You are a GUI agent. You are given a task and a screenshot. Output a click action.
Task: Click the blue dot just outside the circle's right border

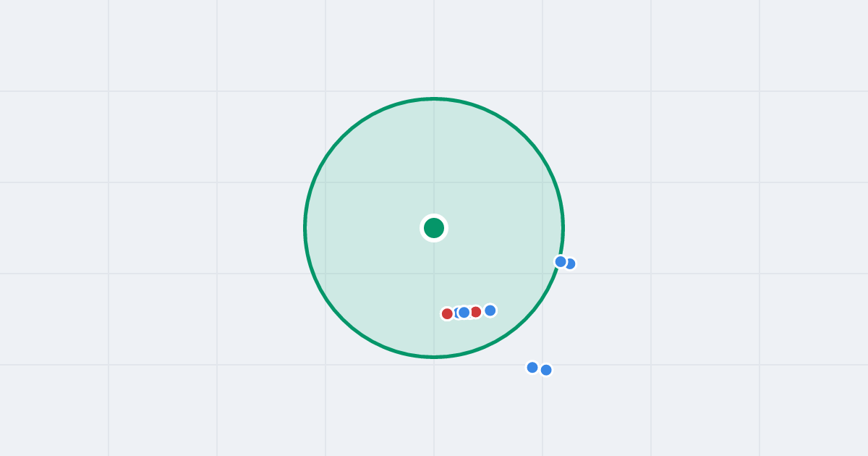(x=570, y=264)
